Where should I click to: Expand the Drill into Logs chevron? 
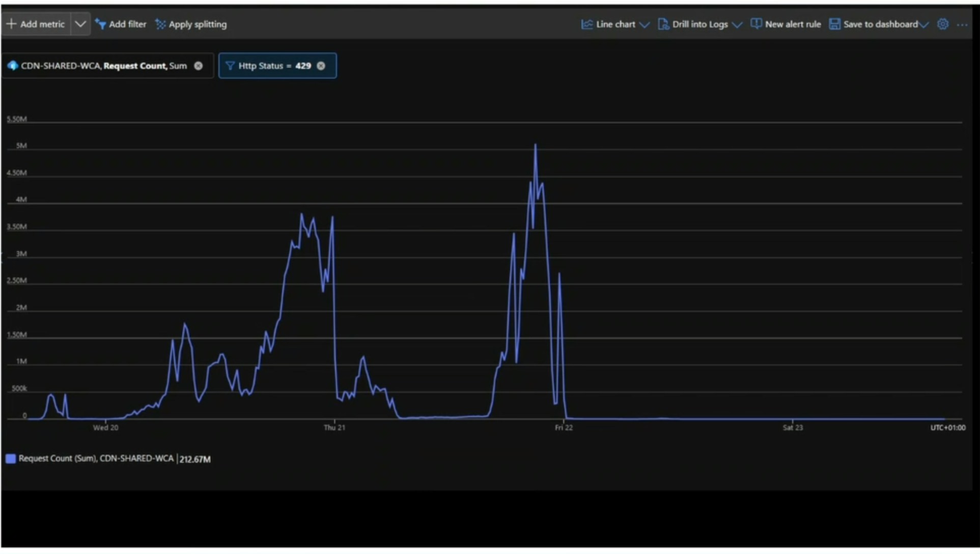pos(737,24)
